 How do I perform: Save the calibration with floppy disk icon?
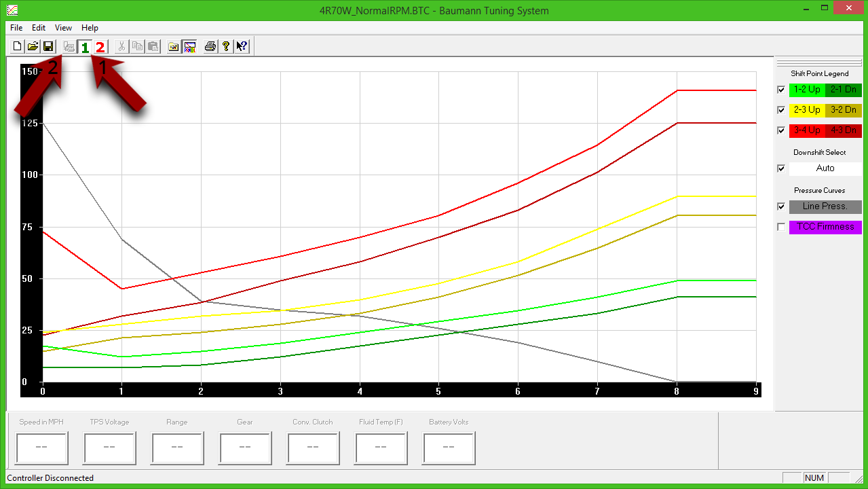coord(48,46)
